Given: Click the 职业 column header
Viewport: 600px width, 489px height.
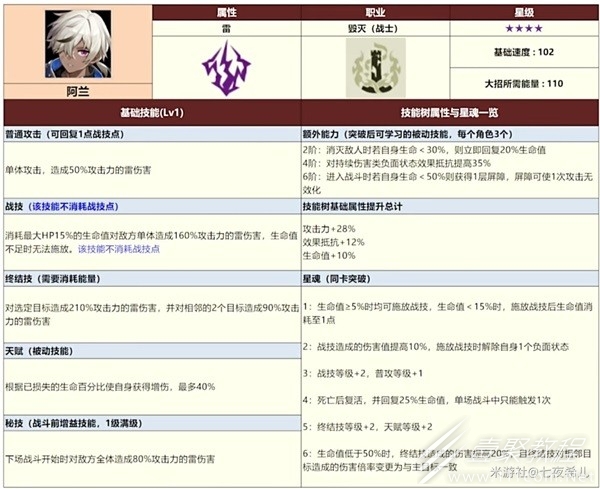Looking at the screenshot, I should click(375, 13).
